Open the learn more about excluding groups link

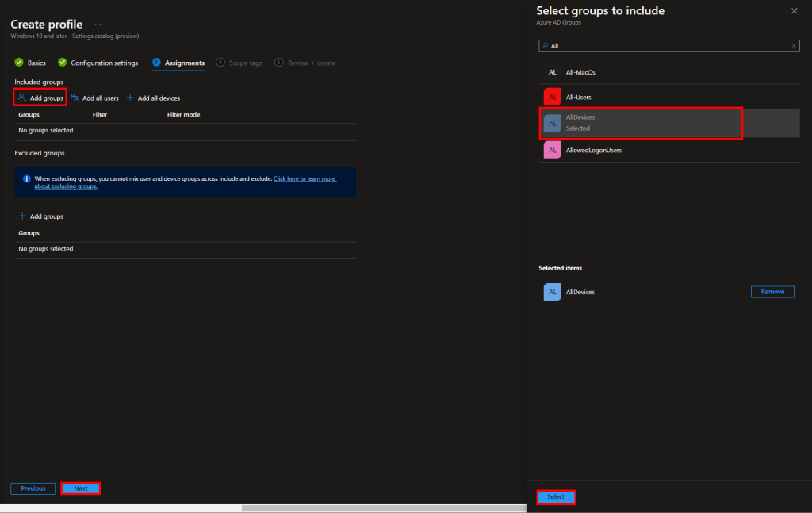(304, 179)
